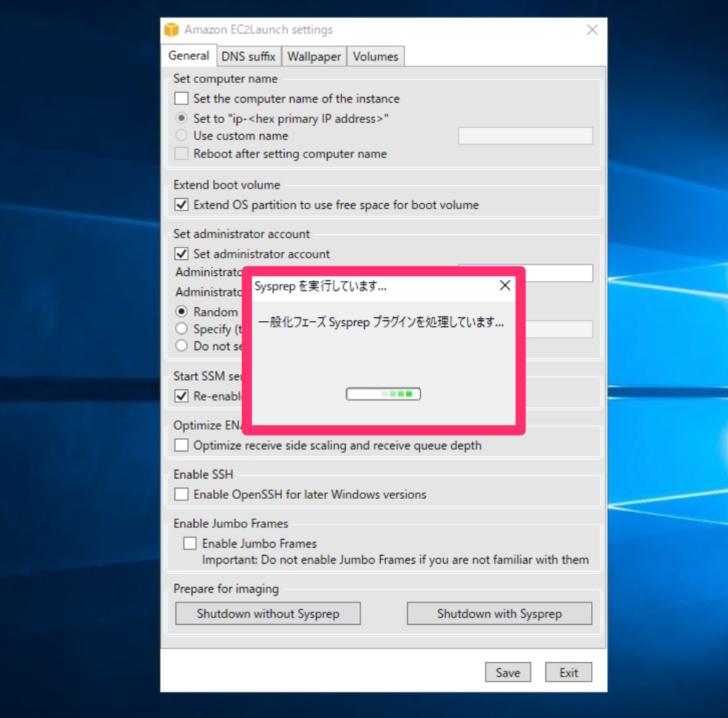Stay on the General tab
The width and height of the screenshot is (728, 718).
coord(189,55)
